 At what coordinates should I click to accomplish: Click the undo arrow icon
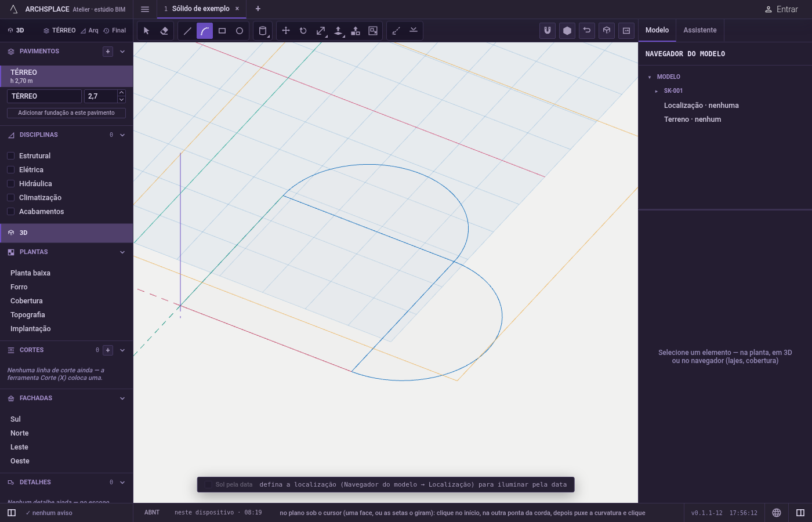tap(587, 31)
